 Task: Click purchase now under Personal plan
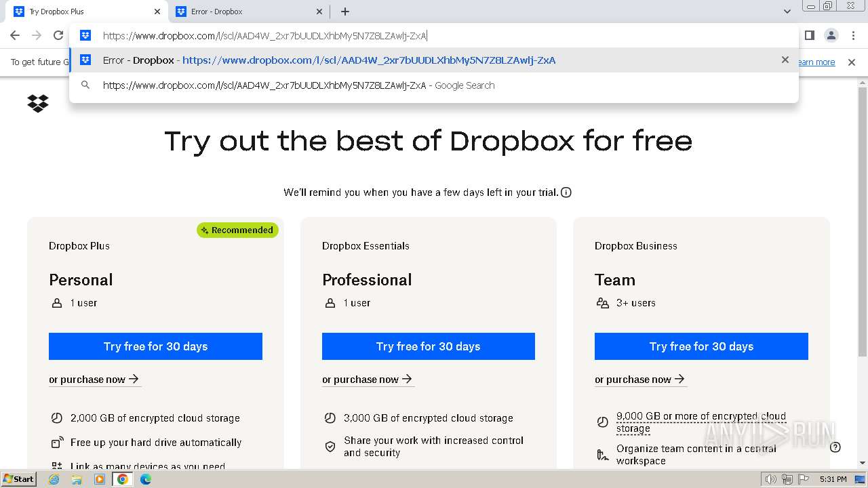pos(94,380)
